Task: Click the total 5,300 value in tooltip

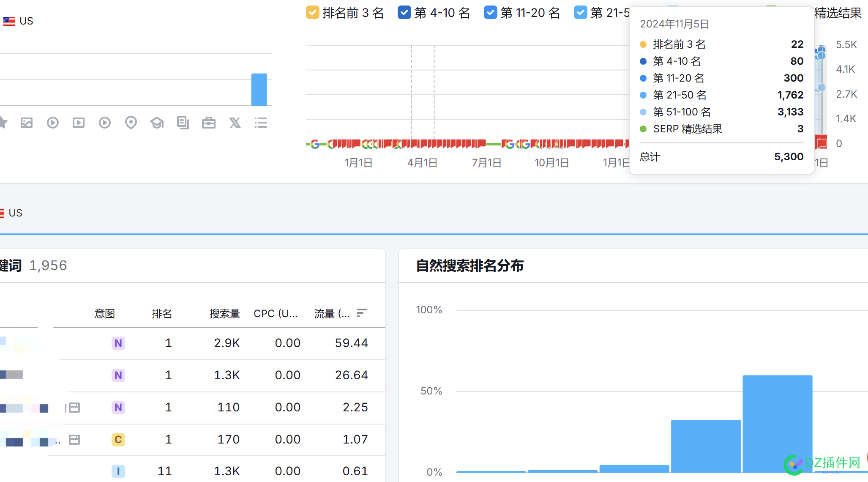Action: [x=789, y=157]
